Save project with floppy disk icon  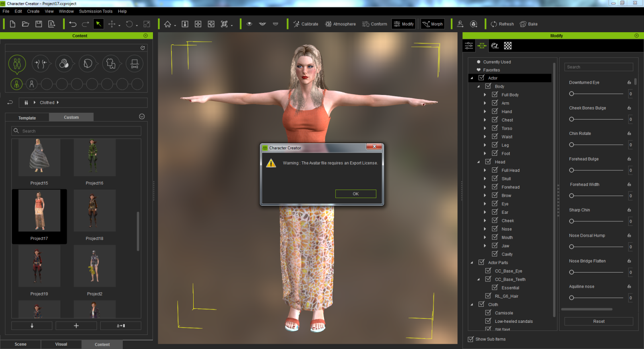coord(39,24)
